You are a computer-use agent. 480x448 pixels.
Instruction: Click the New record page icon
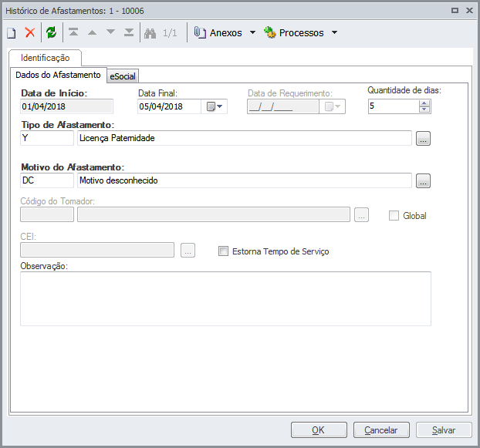click(12, 33)
